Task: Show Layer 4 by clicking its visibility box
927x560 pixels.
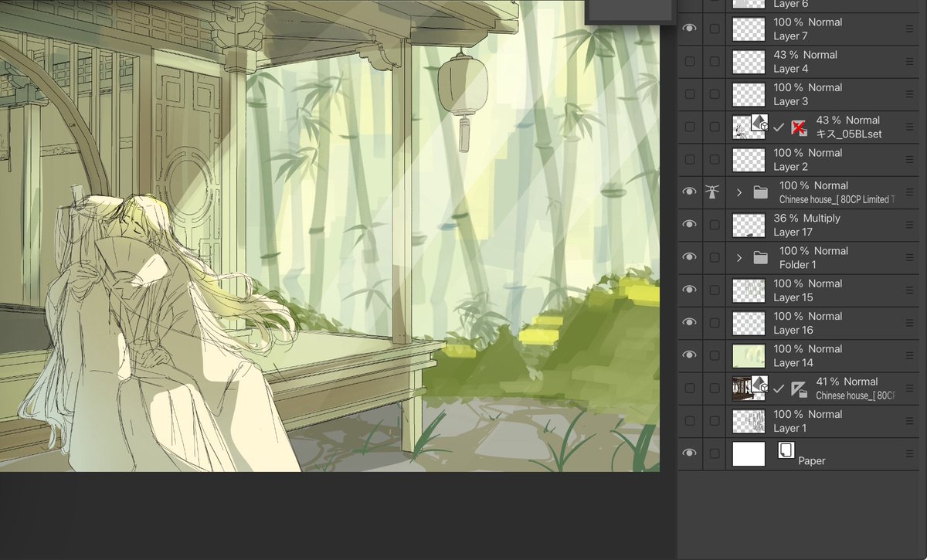Action: click(x=690, y=61)
